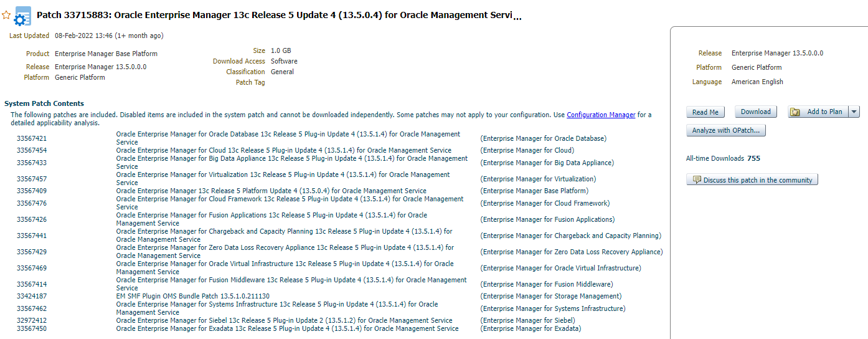Toggle the favorite star for this patch
Viewport: 868px width, 339px height.
[6, 14]
